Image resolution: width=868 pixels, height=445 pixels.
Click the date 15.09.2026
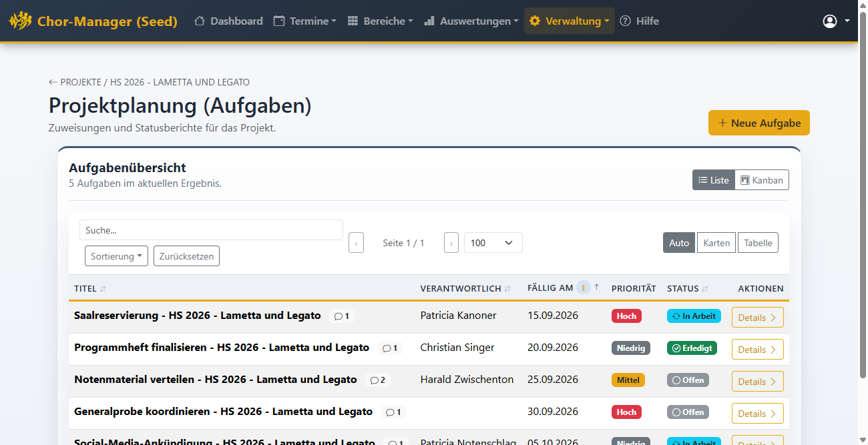(x=553, y=316)
